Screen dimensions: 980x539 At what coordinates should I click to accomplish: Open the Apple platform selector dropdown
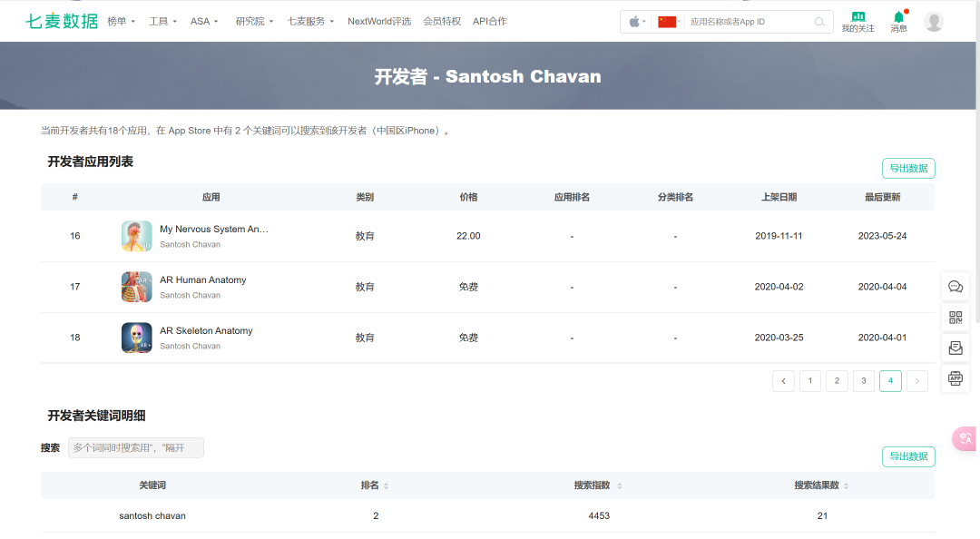637,22
